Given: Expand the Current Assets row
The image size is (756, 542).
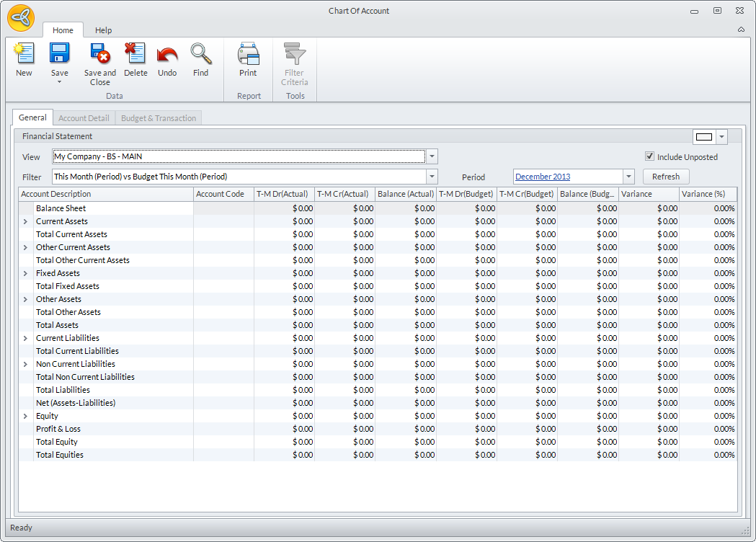Looking at the screenshot, I should [x=25, y=221].
